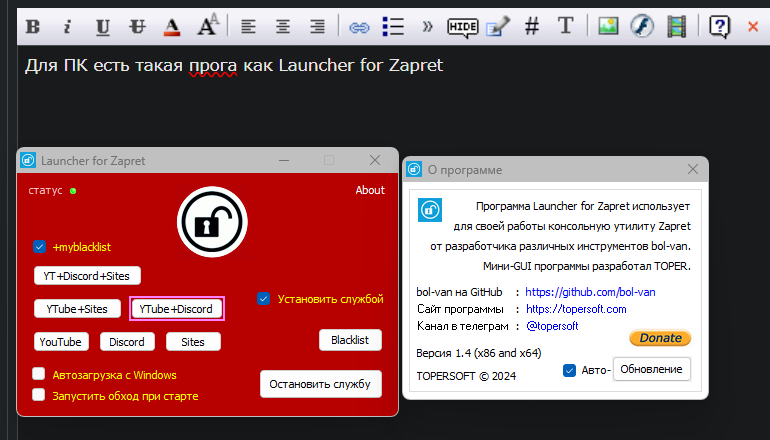Screen dimensions: 770x440
Task: Insert code tag with hash icon
Action: 532,27
